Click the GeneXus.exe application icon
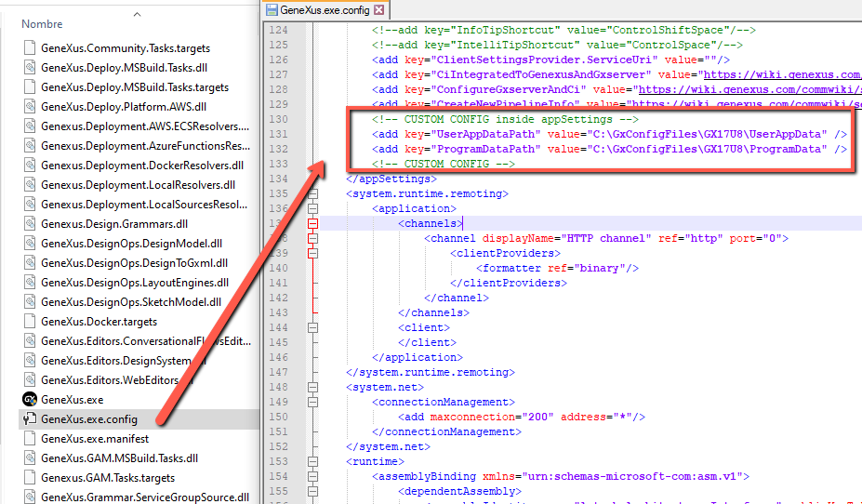The height and width of the screenshot is (504, 862). (30, 400)
